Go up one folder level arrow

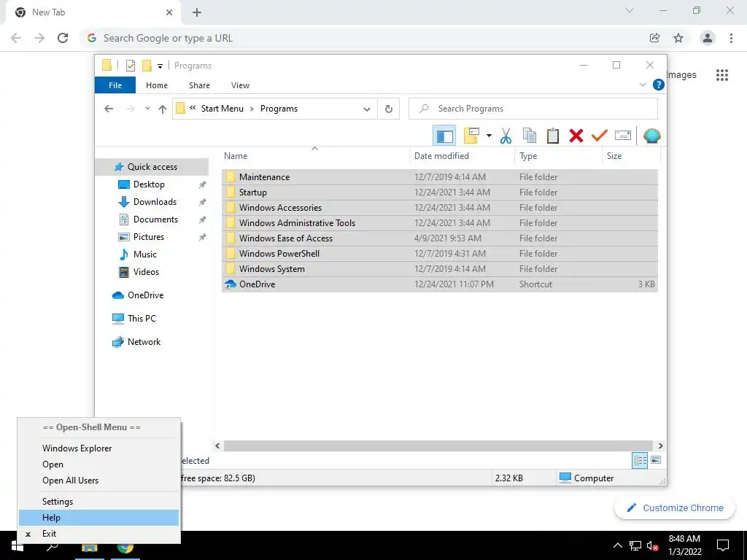point(163,109)
